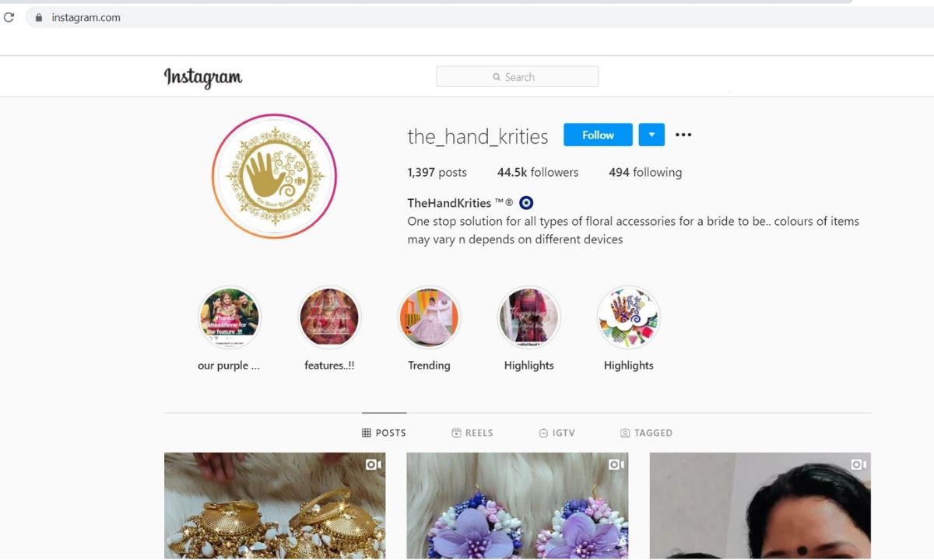Click the video icon on purple flower post
Screen dimensions: 934x560
[x=616, y=464]
